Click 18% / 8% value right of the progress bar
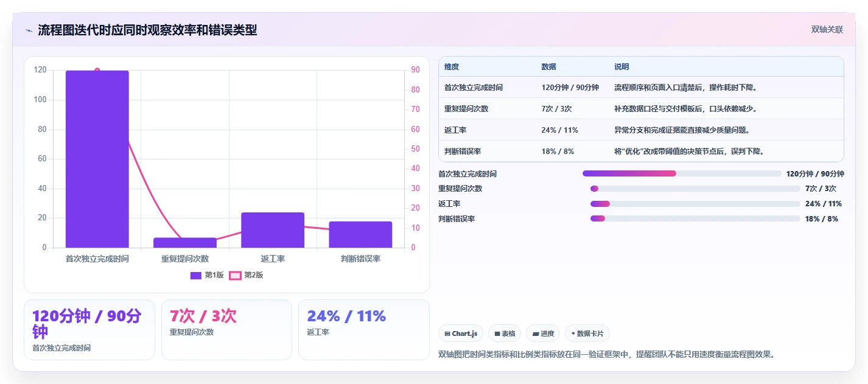Image resolution: width=868 pixels, height=384 pixels. (822, 219)
